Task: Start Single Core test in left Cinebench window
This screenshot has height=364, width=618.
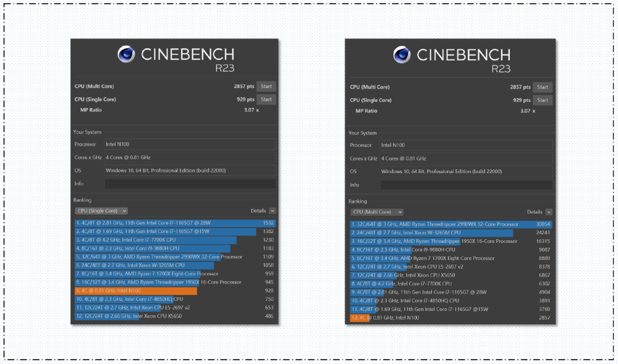Action: (x=266, y=99)
